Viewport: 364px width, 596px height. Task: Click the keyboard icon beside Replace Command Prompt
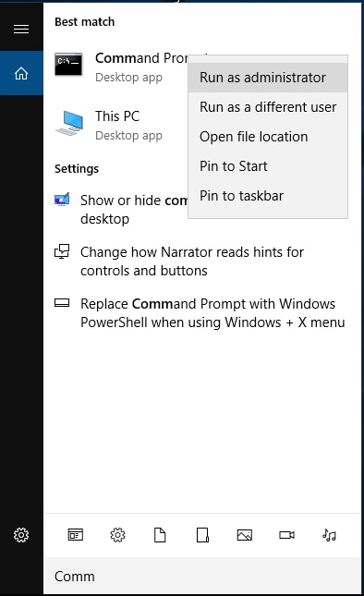[x=62, y=303]
